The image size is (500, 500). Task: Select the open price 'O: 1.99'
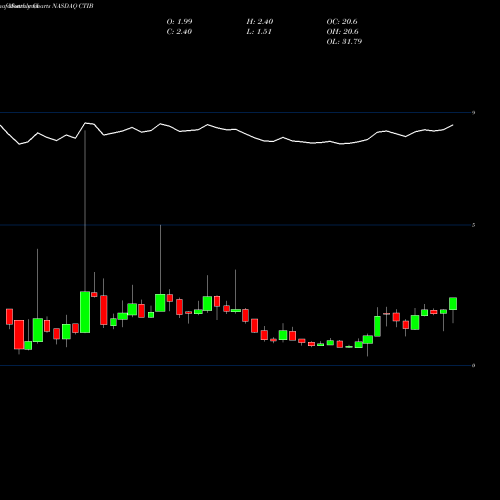coord(179,22)
